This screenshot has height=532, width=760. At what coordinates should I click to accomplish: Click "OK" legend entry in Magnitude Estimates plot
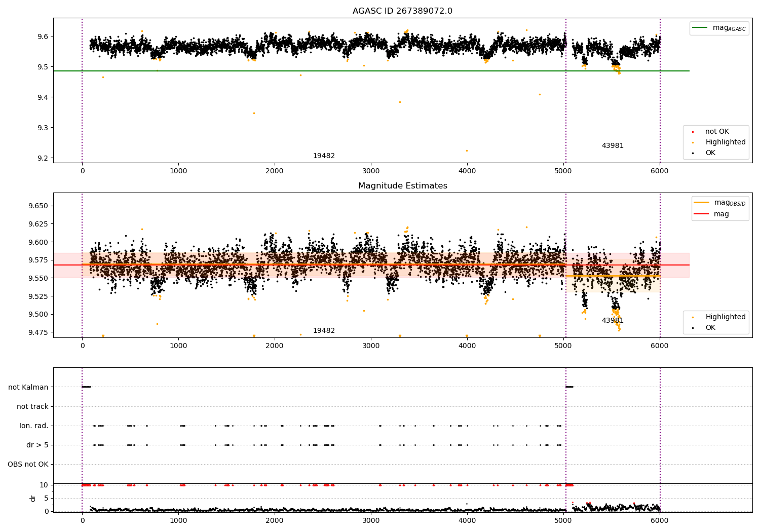click(x=710, y=328)
